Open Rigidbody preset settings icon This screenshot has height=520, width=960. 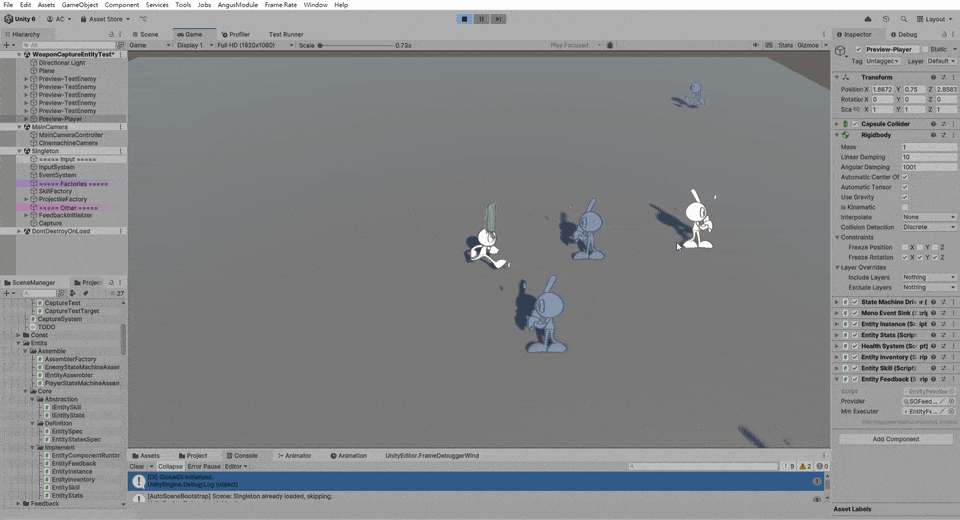point(943,135)
